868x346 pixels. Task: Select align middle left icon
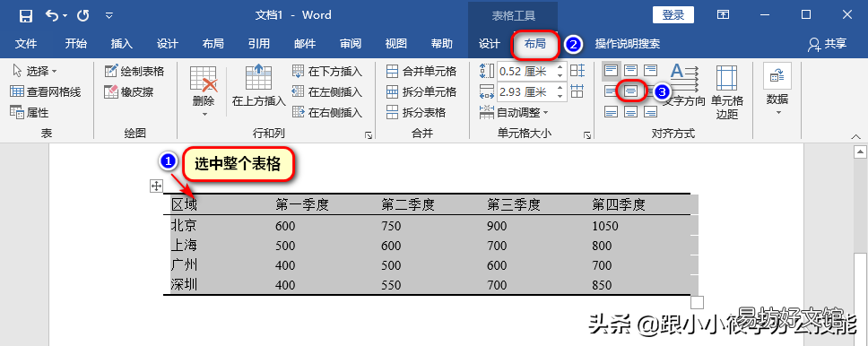[x=612, y=91]
